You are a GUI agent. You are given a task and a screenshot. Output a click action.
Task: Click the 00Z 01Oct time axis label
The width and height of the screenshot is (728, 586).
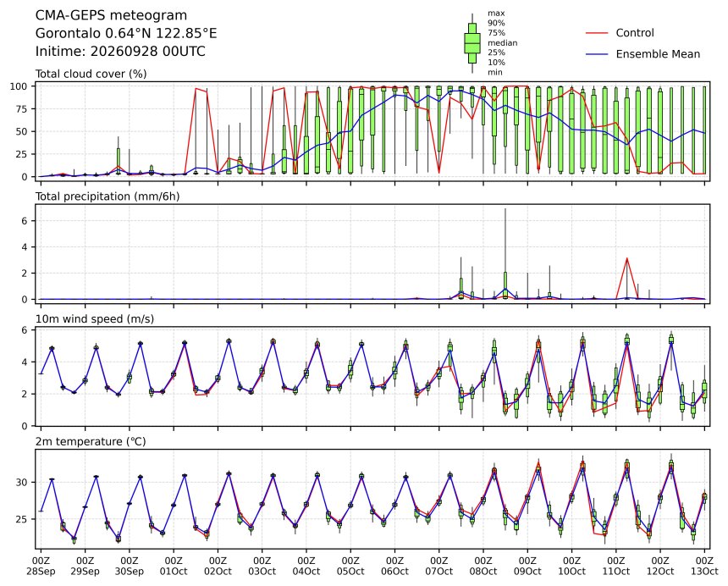tap(174, 566)
